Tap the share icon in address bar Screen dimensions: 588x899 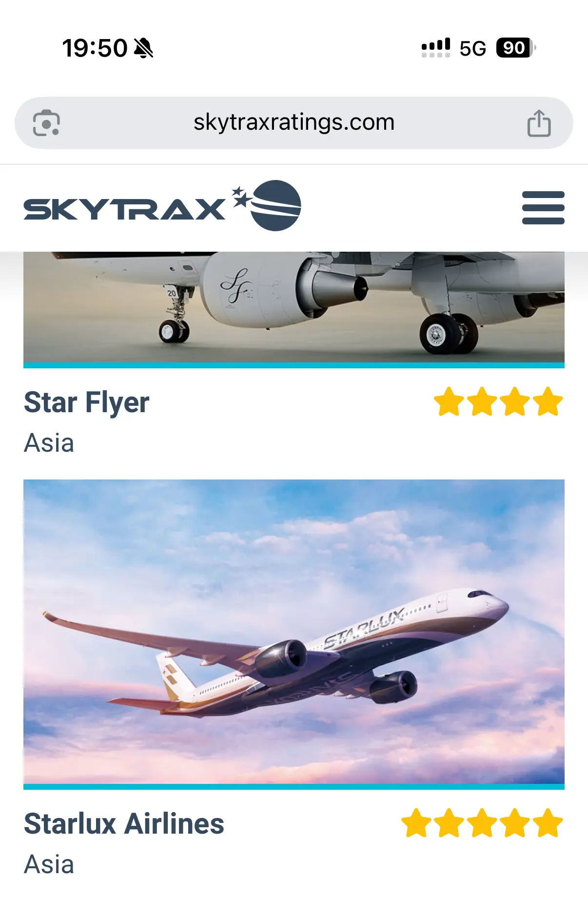[539, 123]
